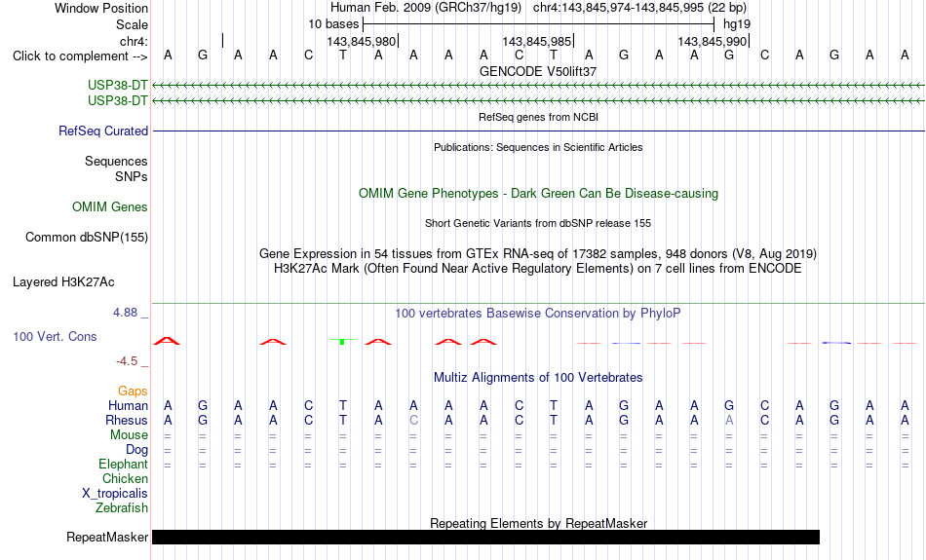Click the RepeatMasker track label

(x=107, y=537)
